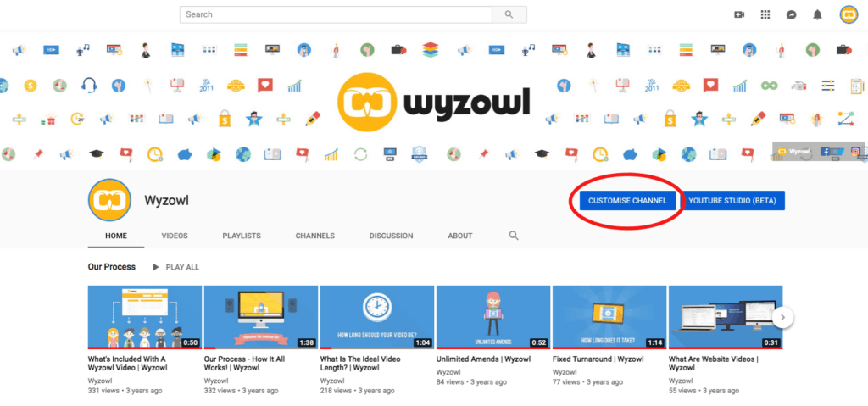Open the messages speech bubble icon
The image size is (868, 406).
click(791, 15)
